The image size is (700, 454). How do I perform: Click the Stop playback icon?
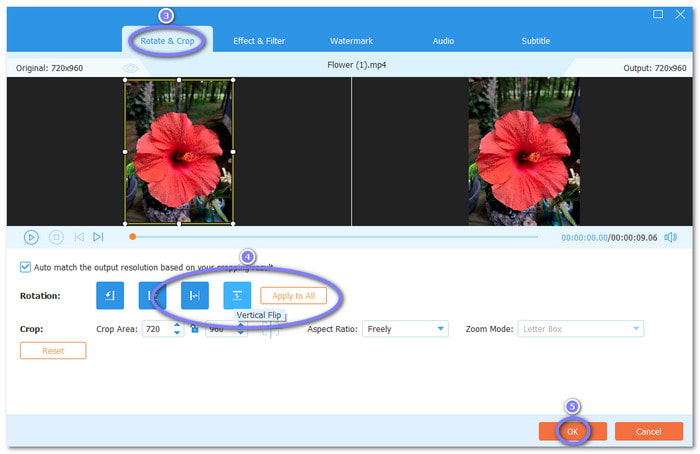[x=56, y=237]
